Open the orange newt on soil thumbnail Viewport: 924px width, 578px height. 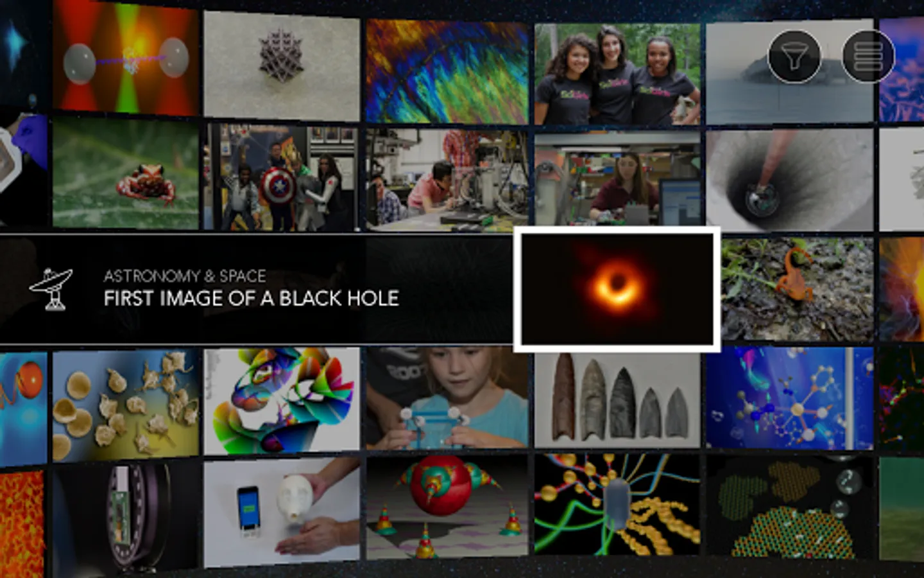797,290
